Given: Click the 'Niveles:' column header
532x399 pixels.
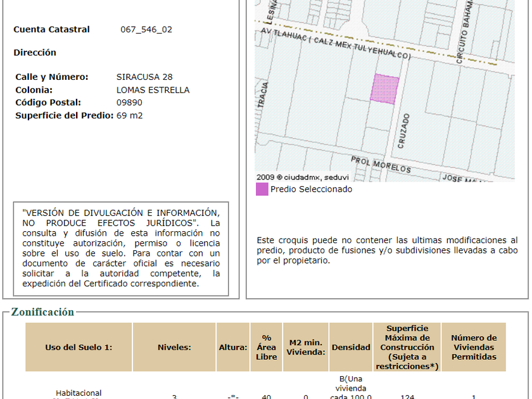Looking at the screenshot, I should (174, 348).
